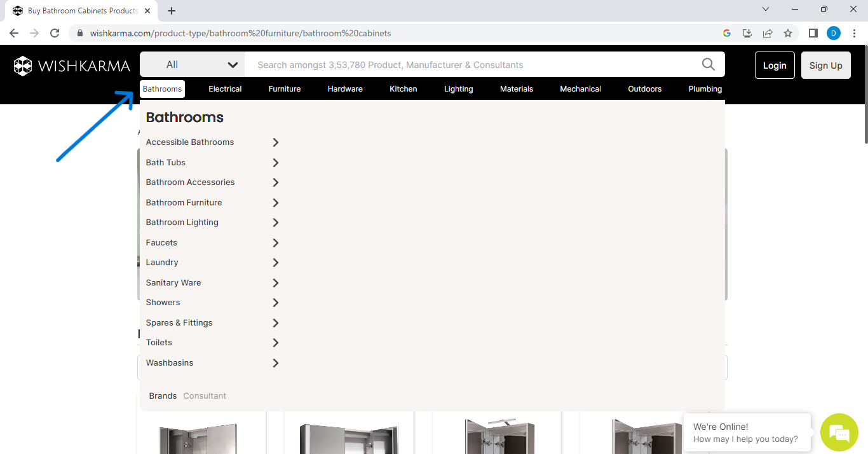868x454 pixels.
Task: Click the search magnifier icon
Action: (x=708, y=64)
